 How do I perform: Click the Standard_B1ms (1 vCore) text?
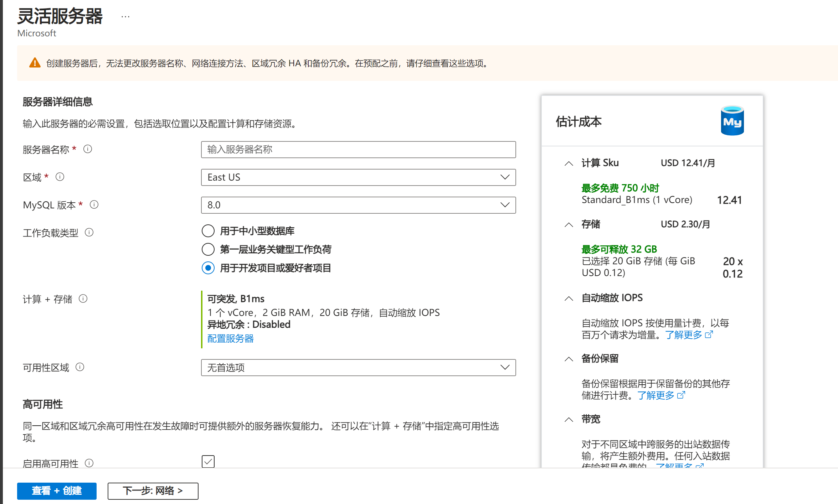[637, 200]
